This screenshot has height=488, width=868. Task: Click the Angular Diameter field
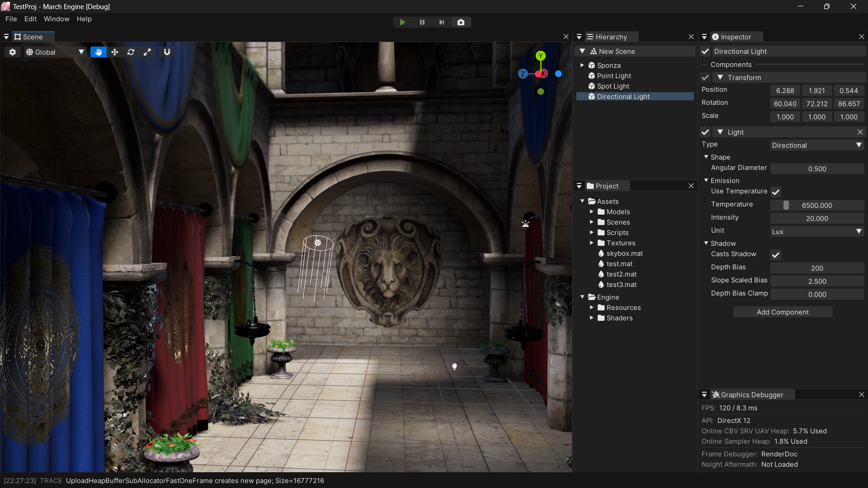tap(817, 169)
